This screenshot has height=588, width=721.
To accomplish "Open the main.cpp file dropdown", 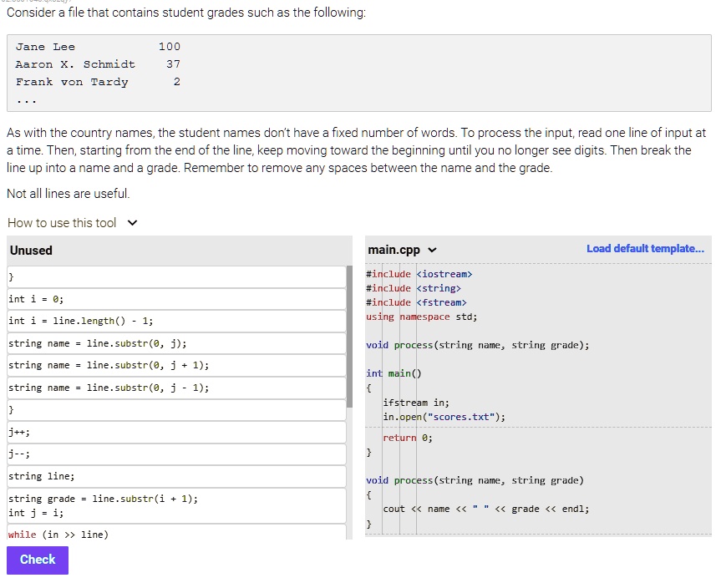I will click(x=433, y=250).
